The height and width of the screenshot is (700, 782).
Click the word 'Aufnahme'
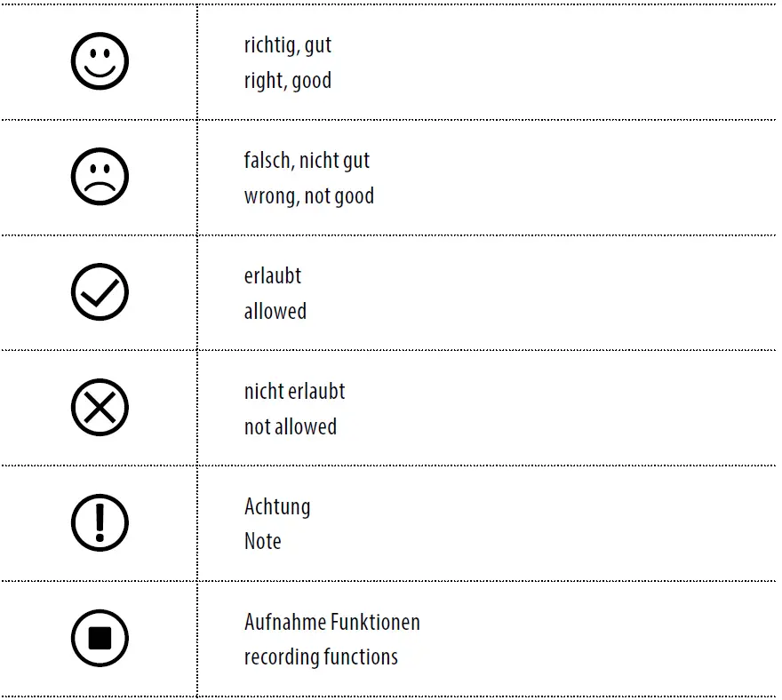[283, 623]
